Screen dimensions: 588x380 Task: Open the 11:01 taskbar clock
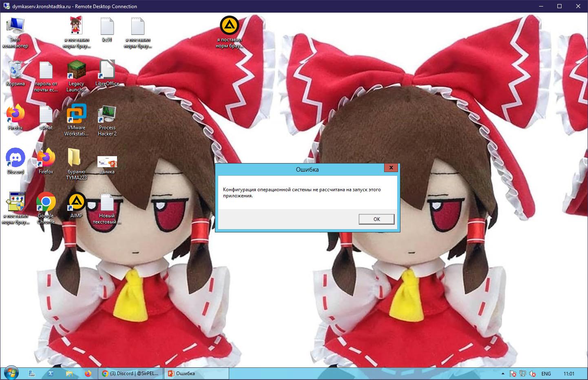point(569,373)
